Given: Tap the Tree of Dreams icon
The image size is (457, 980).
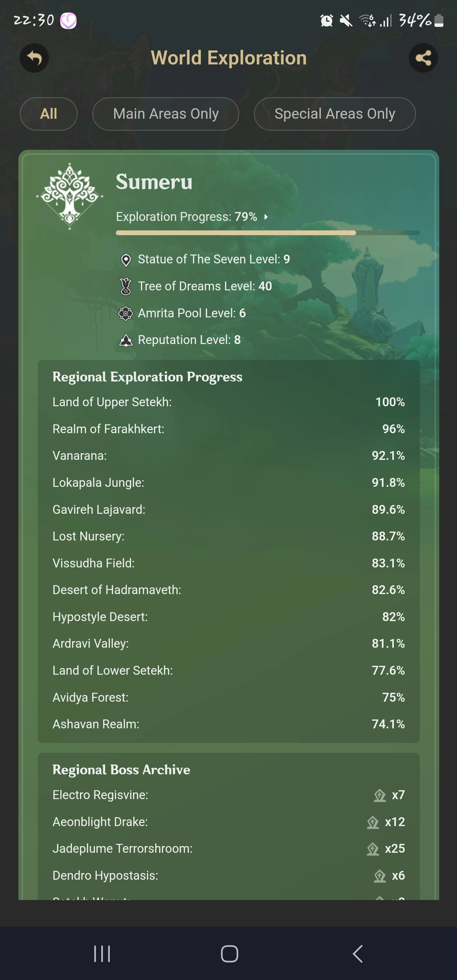Looking at the screenshot, I should pyautogui.click(x=126, y=287).
